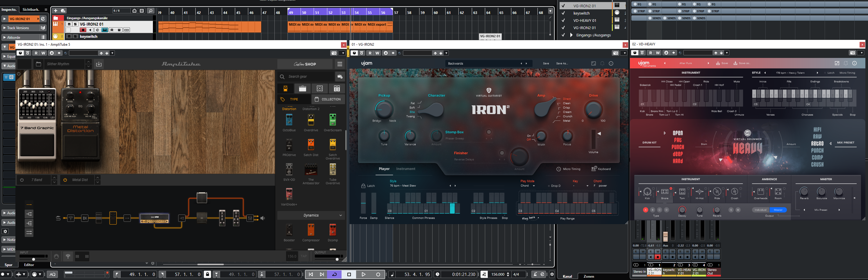
Task: Open the Key dropdown in VG-IRON2
Action: point(581,186)
